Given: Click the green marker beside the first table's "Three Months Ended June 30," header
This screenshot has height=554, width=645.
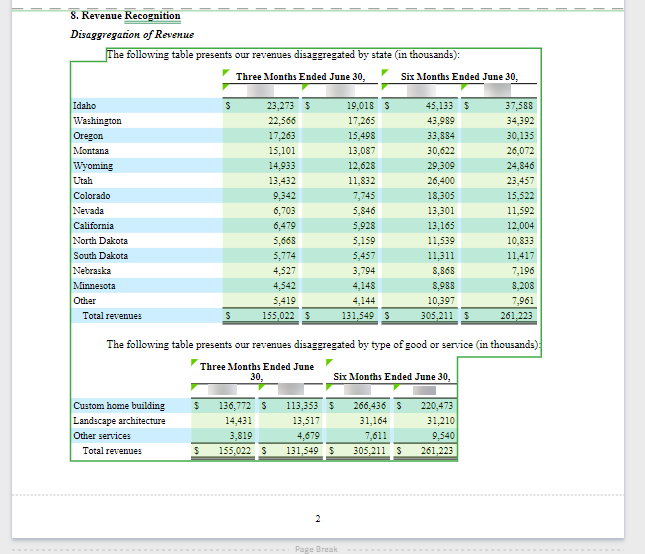Looking at the screenshot, I should [227, 72].
